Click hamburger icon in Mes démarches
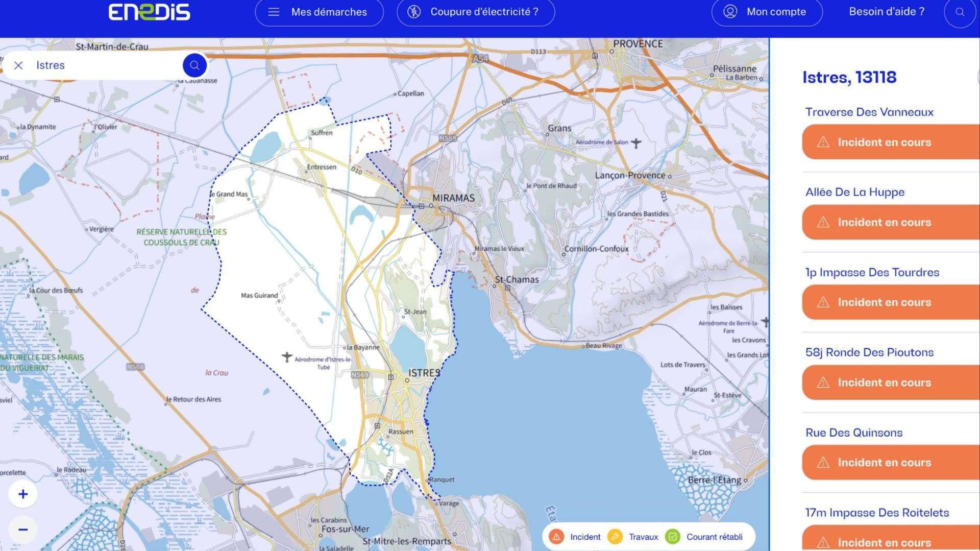 [274, 12]
